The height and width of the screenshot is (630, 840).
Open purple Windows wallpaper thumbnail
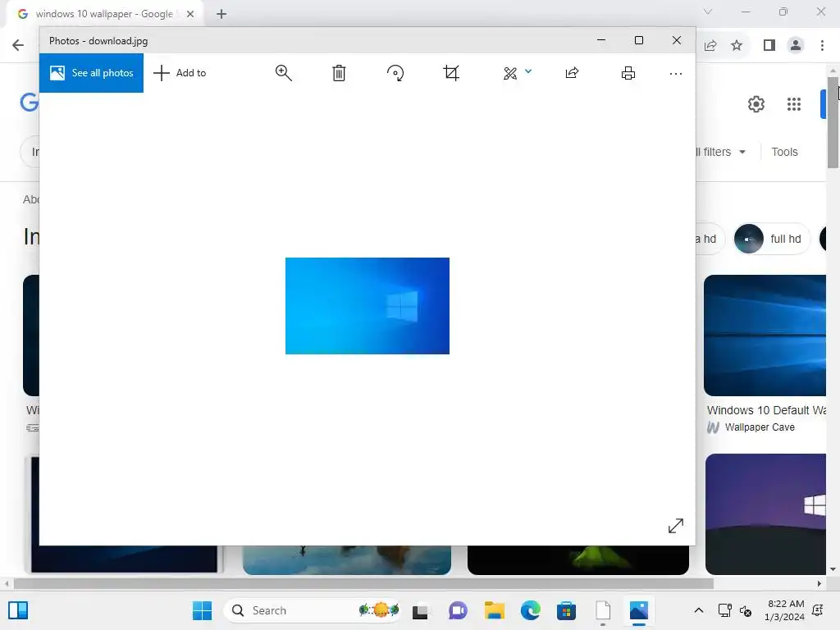click(x=765, y=514)
